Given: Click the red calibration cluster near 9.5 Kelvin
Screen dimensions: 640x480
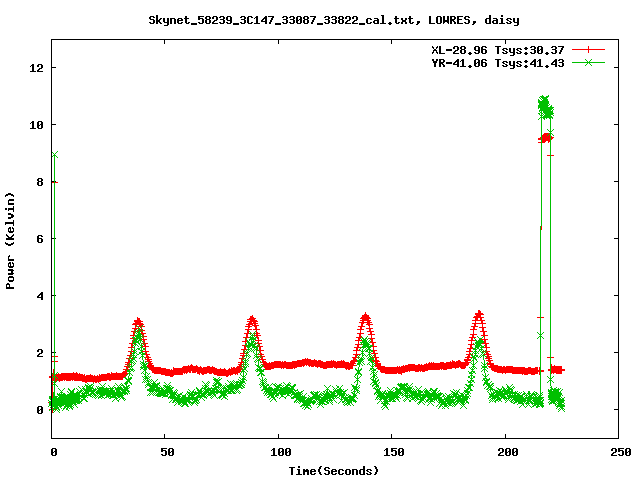Looking at the screenshot, I should [x=546, y=138].
